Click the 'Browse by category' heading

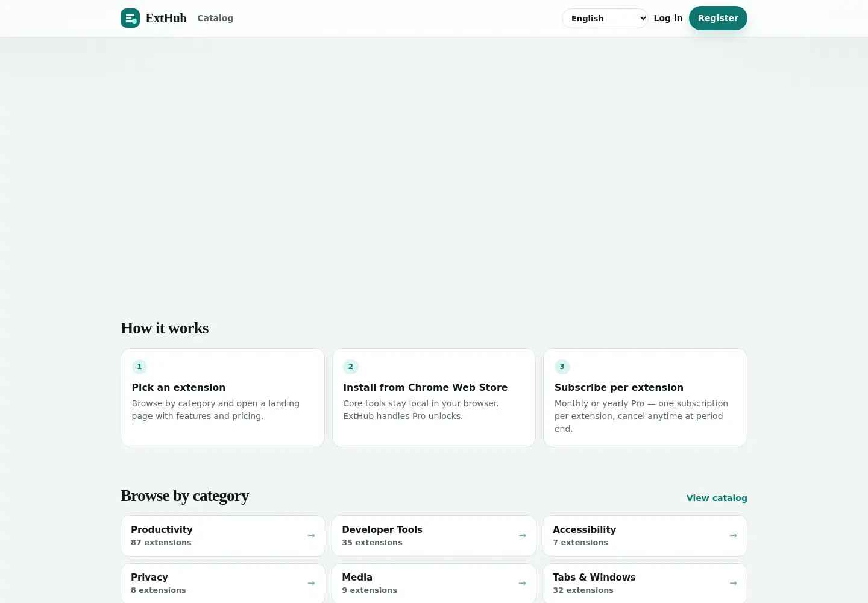(x=184, y=496)
